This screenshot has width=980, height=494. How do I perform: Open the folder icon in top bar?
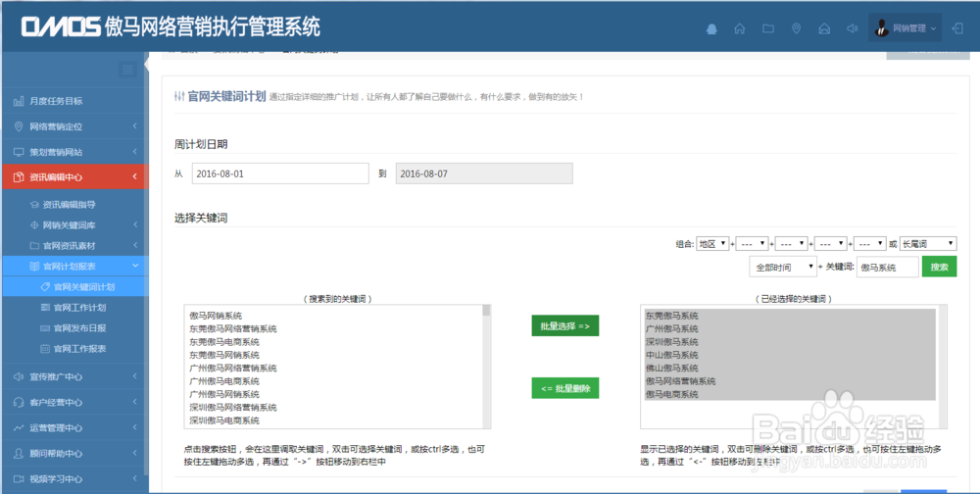[768, 28]
